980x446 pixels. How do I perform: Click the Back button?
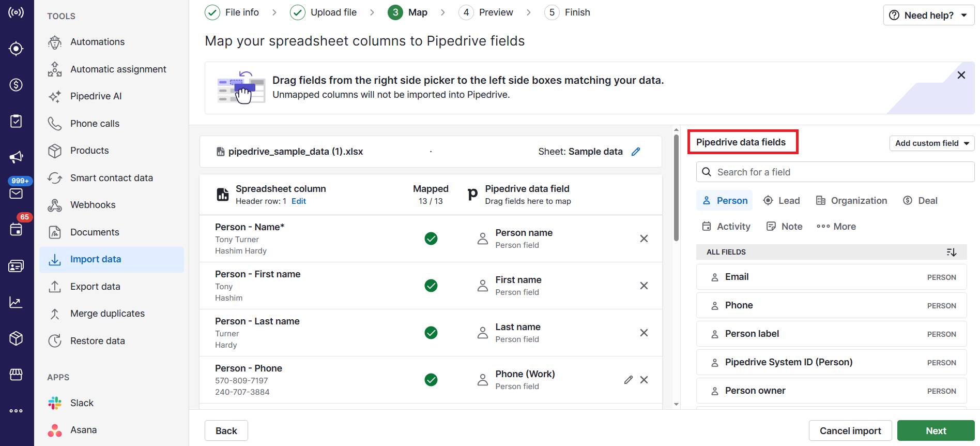point(226,430)
